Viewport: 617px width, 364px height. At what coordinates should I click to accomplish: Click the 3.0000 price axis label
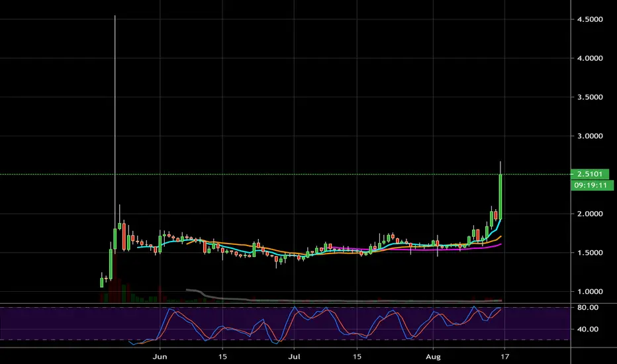point(590,136)
